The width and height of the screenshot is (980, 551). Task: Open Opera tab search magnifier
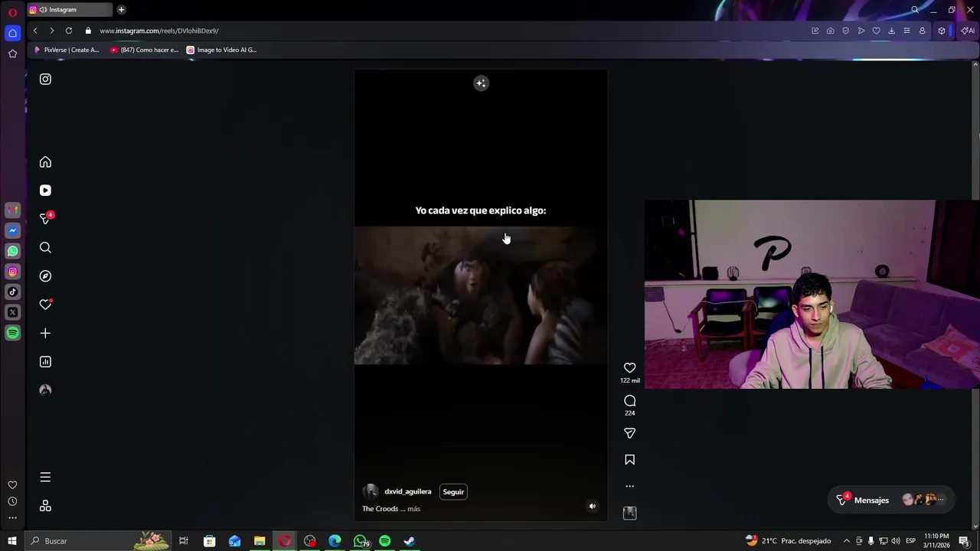[x=914, y=10]
